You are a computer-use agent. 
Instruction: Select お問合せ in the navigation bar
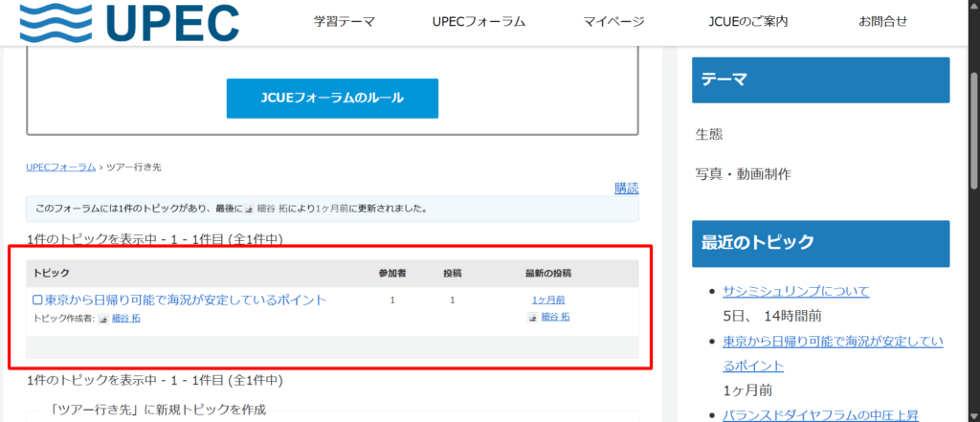pos(882,21)
